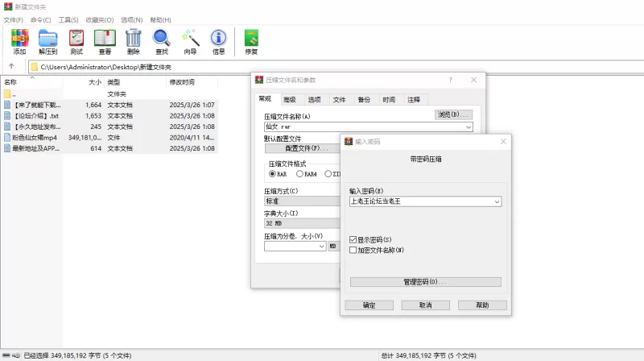644x361 pixels.
Task: Click the drive icon in the status bar
Action: [x=6, y=355]
